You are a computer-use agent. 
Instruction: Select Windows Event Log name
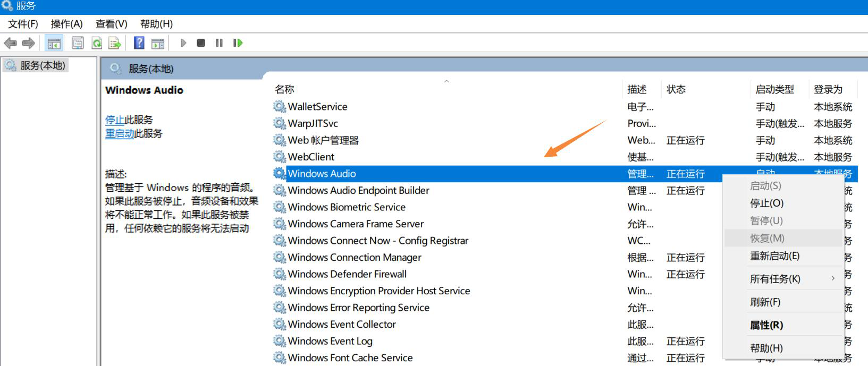click(330, 341)
